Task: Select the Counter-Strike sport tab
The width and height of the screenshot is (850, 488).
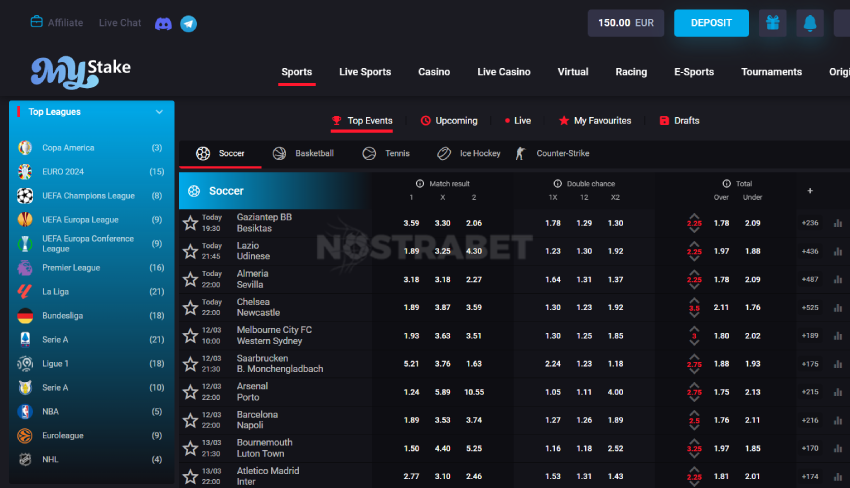Action: (x=552, y=153)
